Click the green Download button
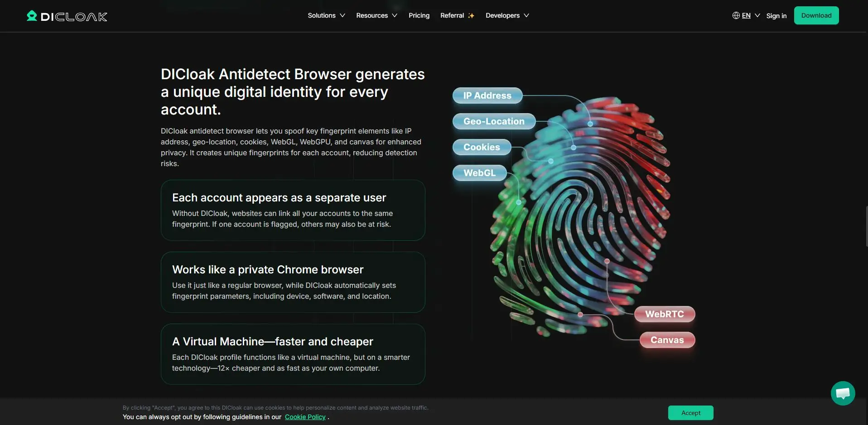 pos(816,15)
